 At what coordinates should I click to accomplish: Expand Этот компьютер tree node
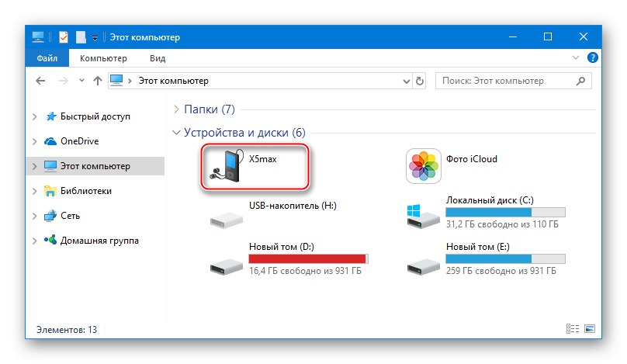[x=35, y=166]
